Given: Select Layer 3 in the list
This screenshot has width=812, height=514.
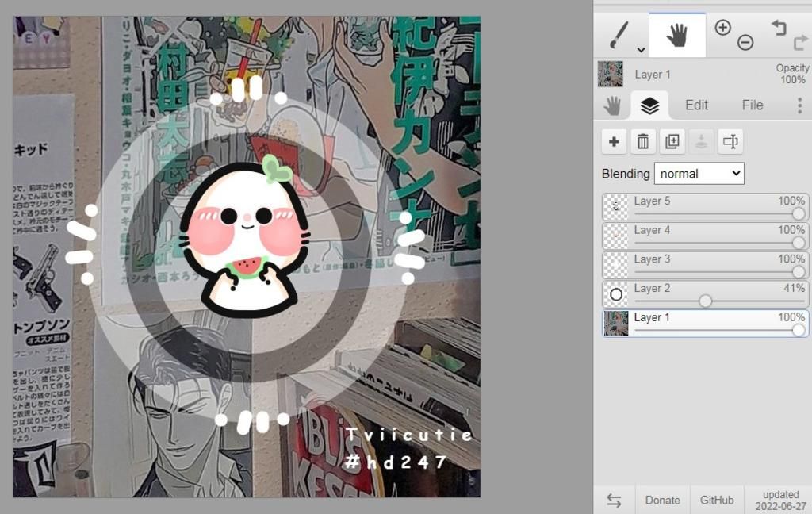Looking at the screenshot, I should (705, 265).
